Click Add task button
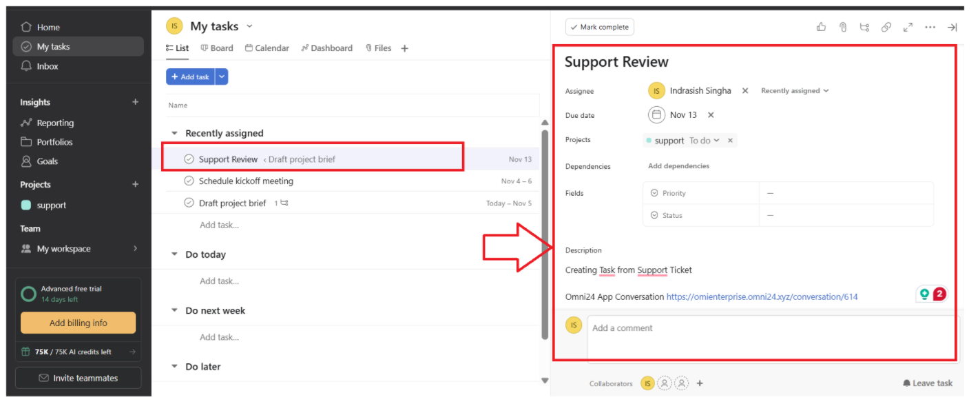Screen dimensions: 980x404 click(x=190, y=77)
